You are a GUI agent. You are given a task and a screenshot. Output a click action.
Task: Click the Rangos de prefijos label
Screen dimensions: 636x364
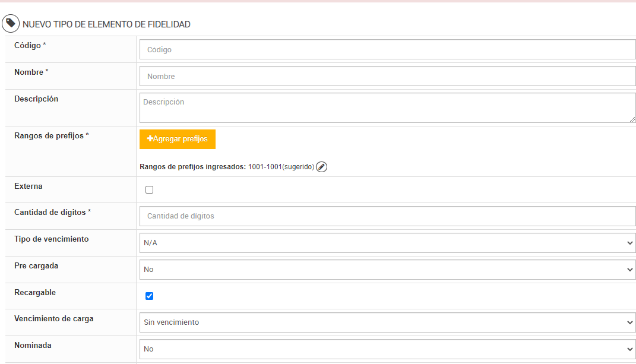pyautogui.click(x=51, y=135)
